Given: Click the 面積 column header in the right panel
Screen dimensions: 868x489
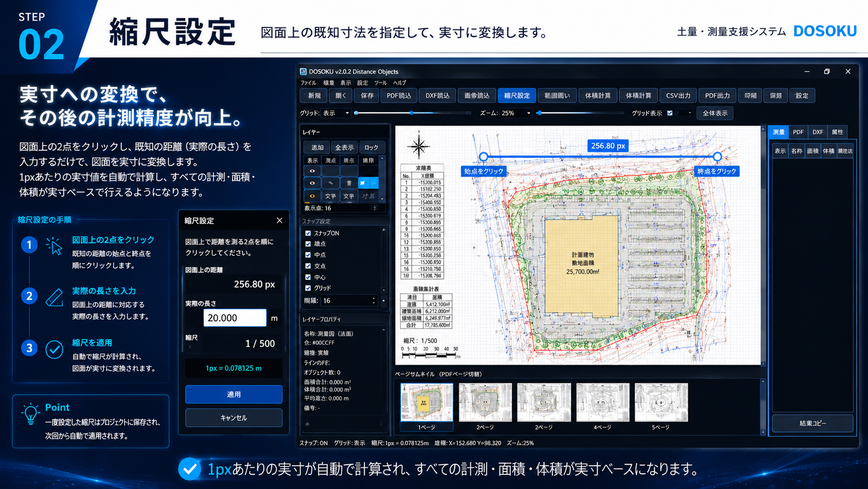Looking at the screenshot, I should (x=813, y=151).
